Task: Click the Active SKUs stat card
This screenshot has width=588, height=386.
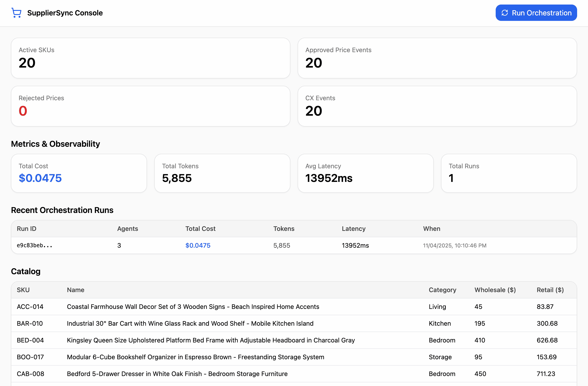Action: (150, 58)
